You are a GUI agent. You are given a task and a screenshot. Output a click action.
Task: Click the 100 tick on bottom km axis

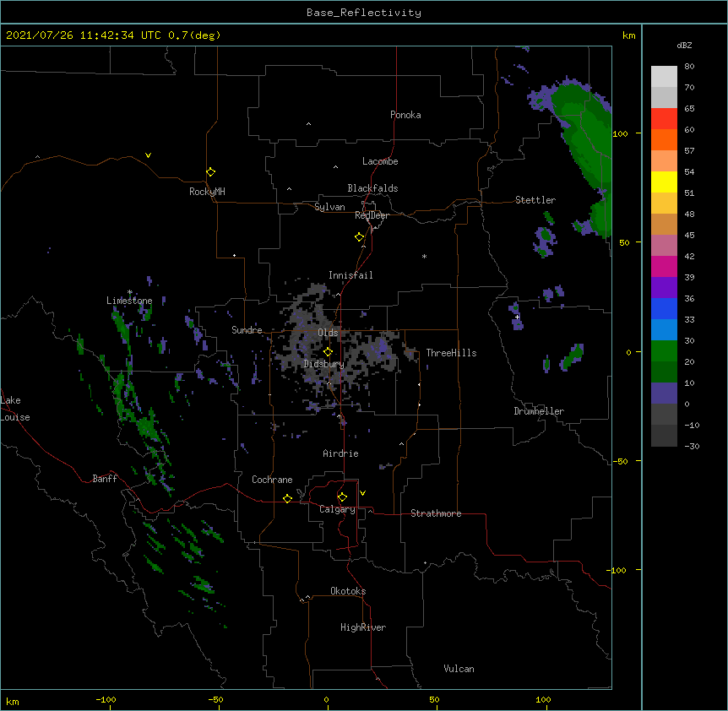pos(543,700)
